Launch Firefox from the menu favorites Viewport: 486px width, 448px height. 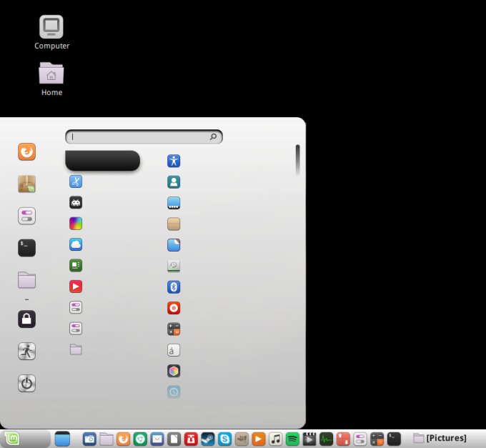click(x=26, y=151)
